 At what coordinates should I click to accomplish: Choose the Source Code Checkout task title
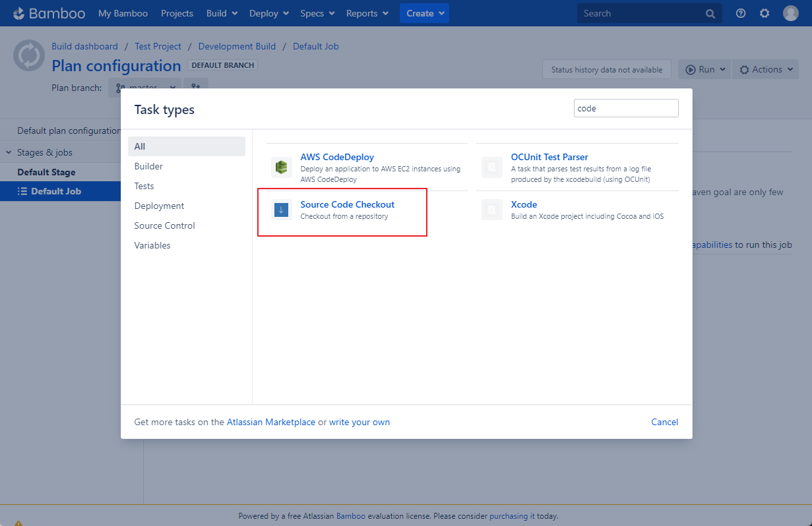pyautogui.click(x=348, y=204)
